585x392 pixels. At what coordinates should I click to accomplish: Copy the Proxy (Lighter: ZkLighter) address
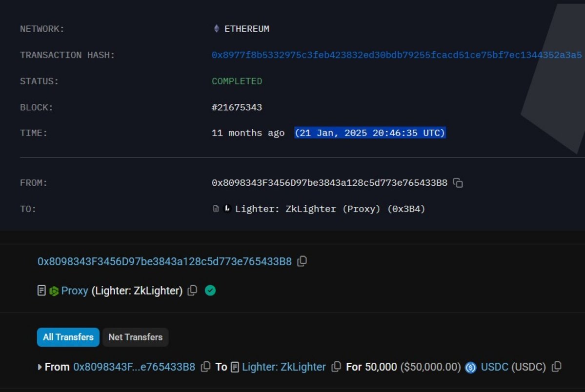coord(192,291)
